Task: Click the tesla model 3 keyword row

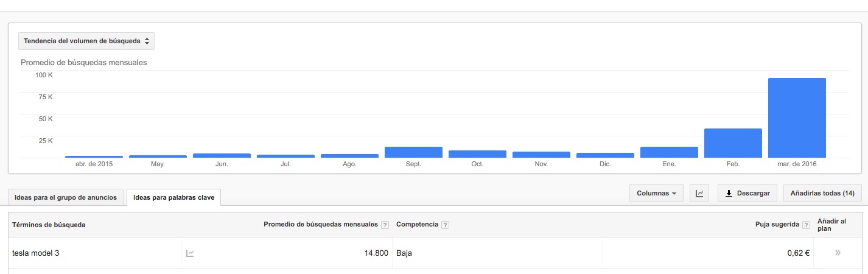Action: tap(435, 253)
